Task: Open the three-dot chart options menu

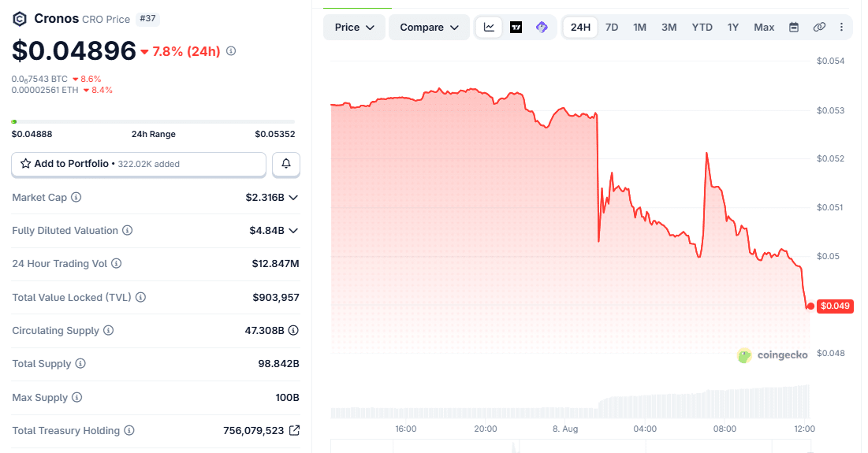Action: (841, 27)
